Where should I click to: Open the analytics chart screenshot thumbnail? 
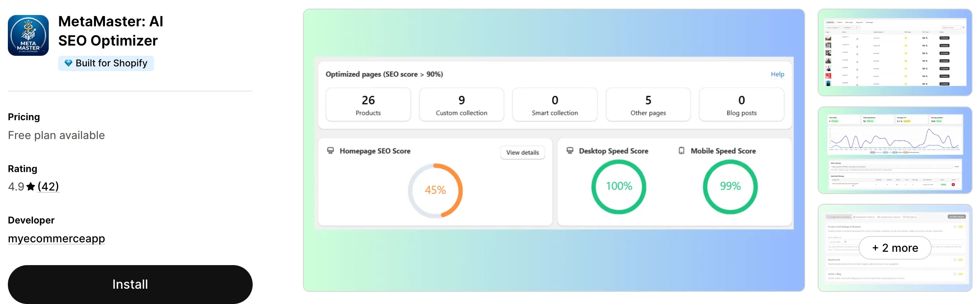pyautogui.click(x=895, y=150)
